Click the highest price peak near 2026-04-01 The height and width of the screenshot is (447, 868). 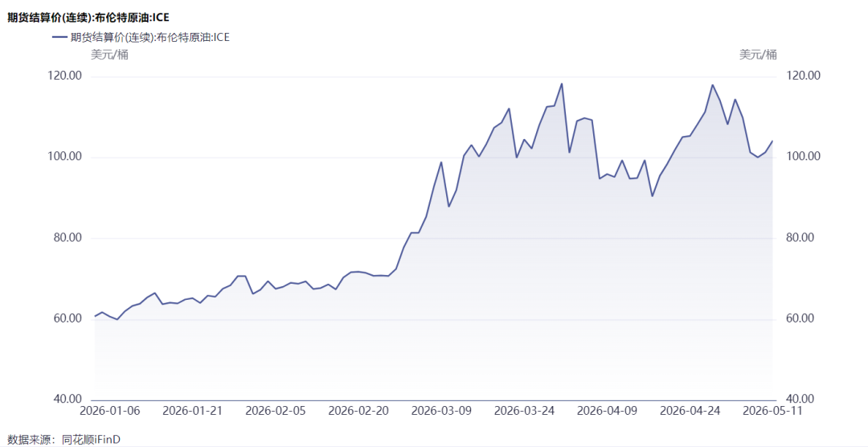[x=561, y=84]
